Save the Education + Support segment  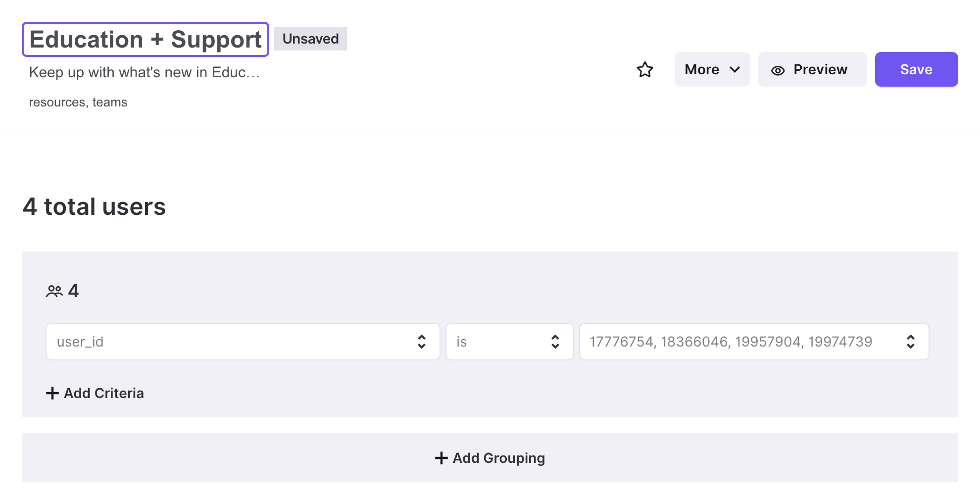[916, 69]
